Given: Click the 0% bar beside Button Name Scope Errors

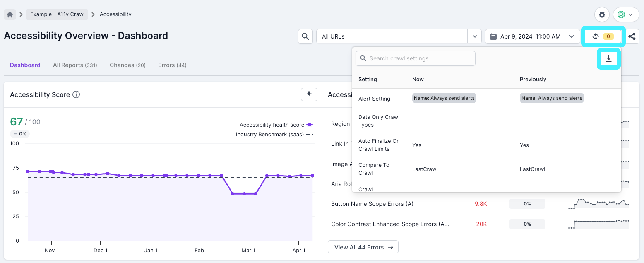Looking at the screenshot, I should [527, 204].
